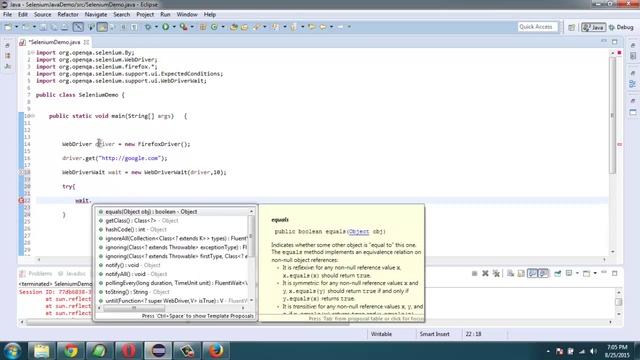Image resolution: width=640 pixels, height=360 pixels.
Task: Select equals(Object obj) proposal
Action: coord(172,212)
